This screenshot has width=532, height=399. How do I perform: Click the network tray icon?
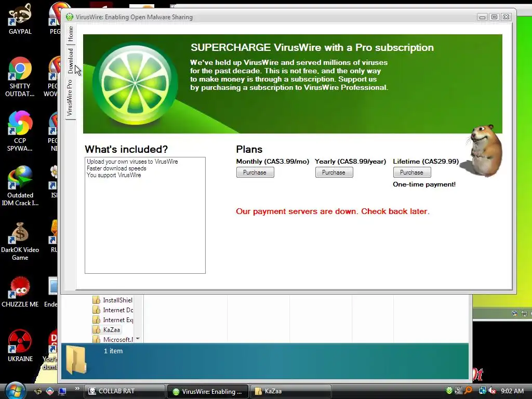click(482, 391)
